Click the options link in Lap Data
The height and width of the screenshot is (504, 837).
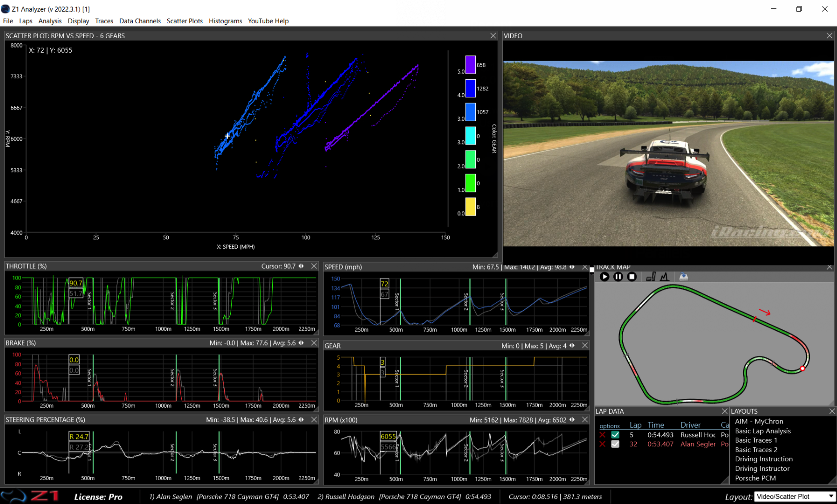[610, 426]
